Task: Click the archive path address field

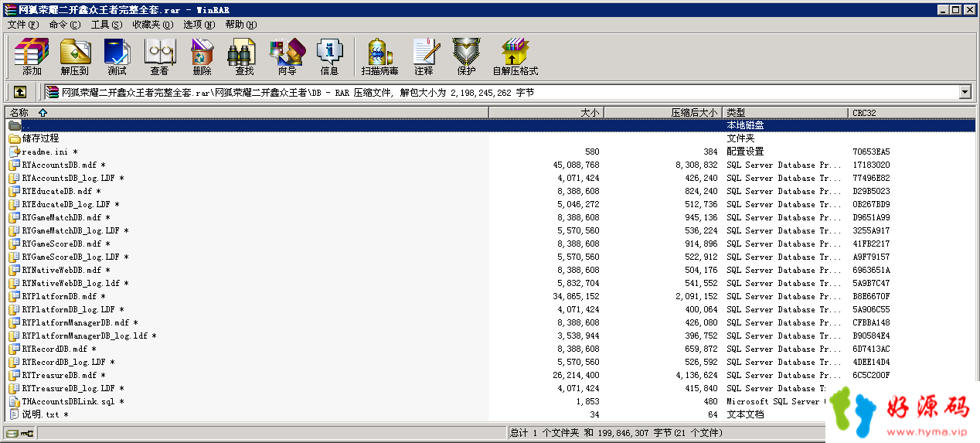Action: (502, 93)
